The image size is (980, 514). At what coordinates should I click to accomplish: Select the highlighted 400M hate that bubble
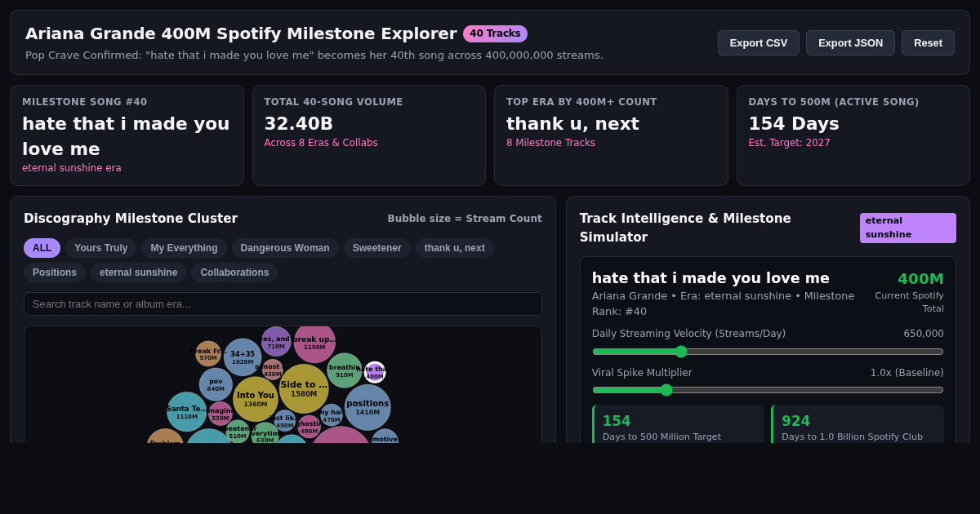[375, 372]
